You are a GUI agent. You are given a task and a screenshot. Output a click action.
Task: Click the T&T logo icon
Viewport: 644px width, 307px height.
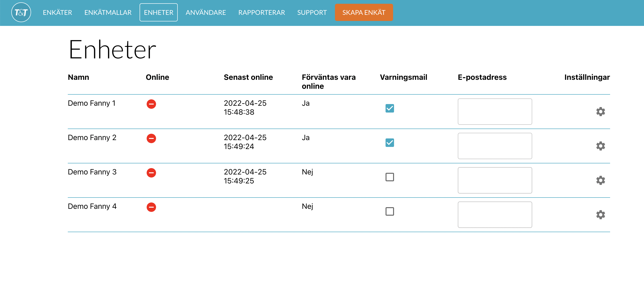[21, 12]
